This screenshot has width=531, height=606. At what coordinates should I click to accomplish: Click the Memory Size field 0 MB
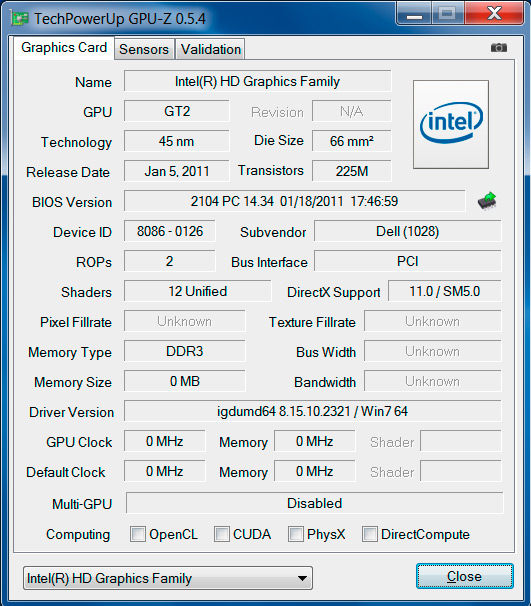tap(184, 381)
